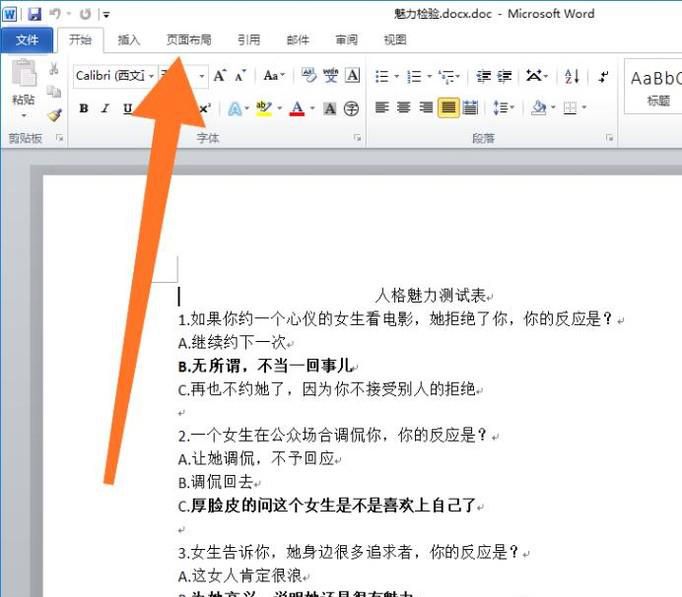Click the Grow Font icon
682x597 pixels.
point(220,76)
